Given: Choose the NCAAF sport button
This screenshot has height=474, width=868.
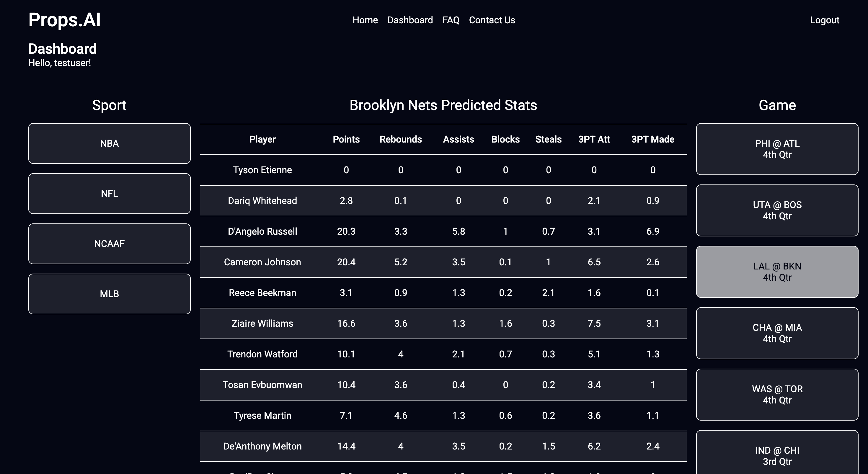Looking at the screenshot, I should pyautogui.click(x=109, y=244).
